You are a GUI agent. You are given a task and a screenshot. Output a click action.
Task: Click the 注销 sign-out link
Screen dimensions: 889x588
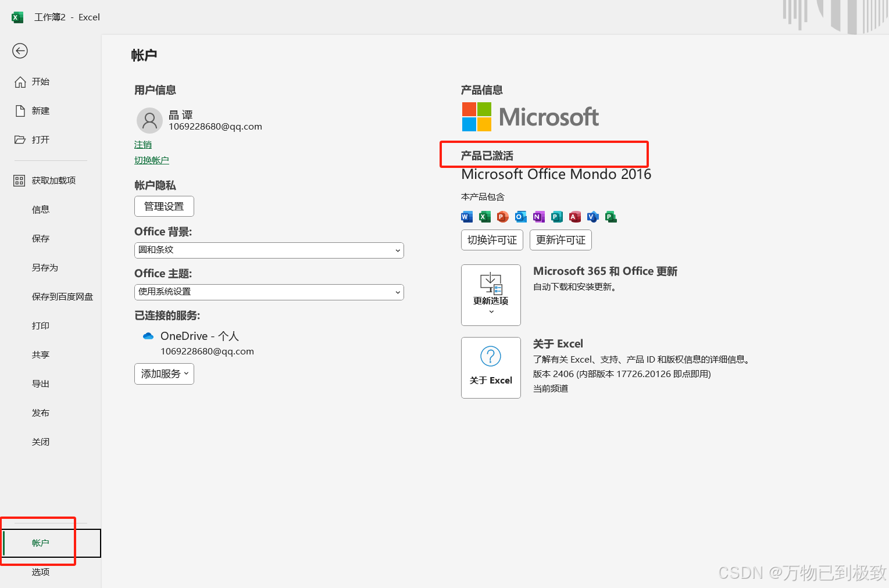[143, 145]
